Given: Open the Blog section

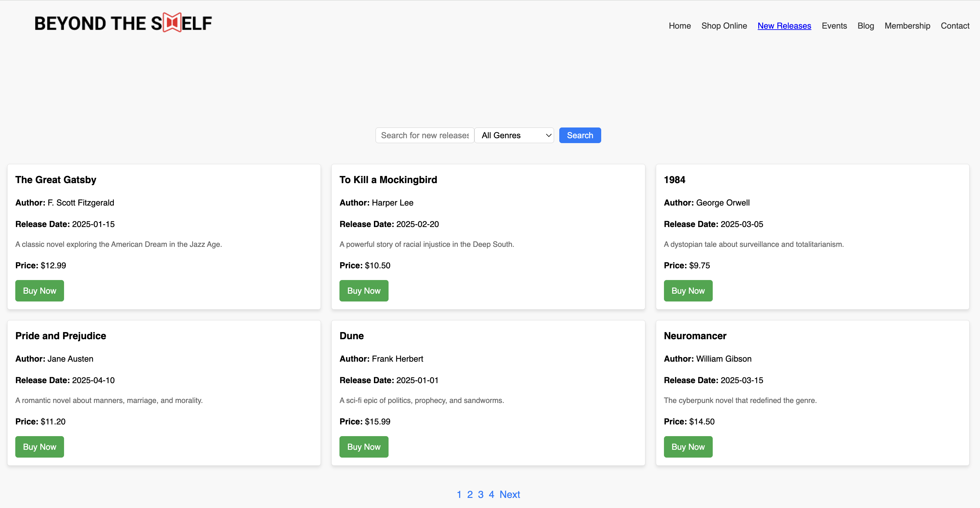Looking at the screenshot, I should tap(866, 26).
